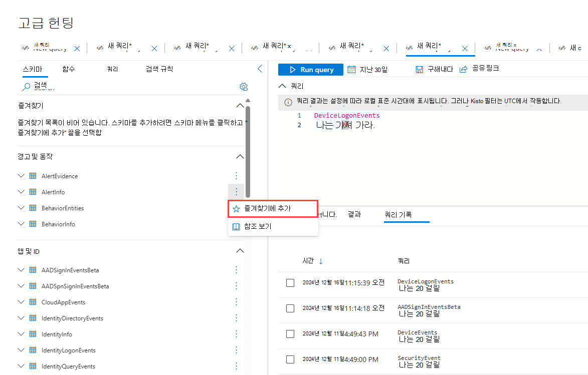Click the Run query button
The width and height of the screenshot is (588, 375).
coord(310,70)
